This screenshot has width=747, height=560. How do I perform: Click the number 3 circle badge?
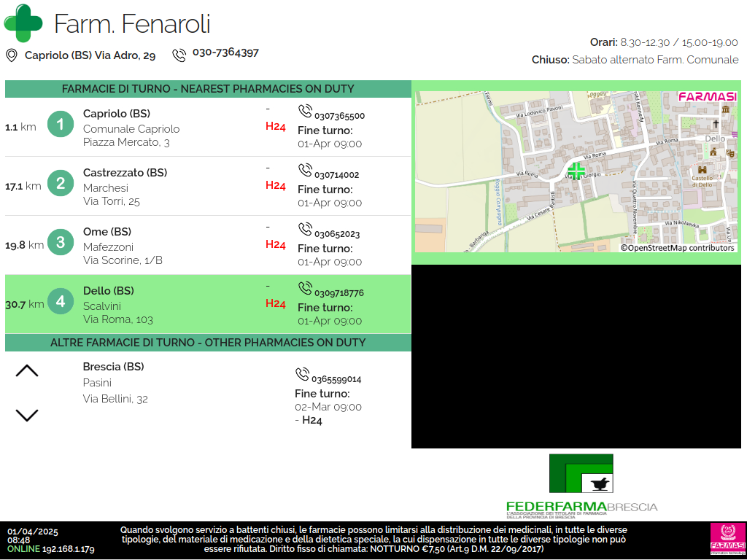[x=61, y=243]
